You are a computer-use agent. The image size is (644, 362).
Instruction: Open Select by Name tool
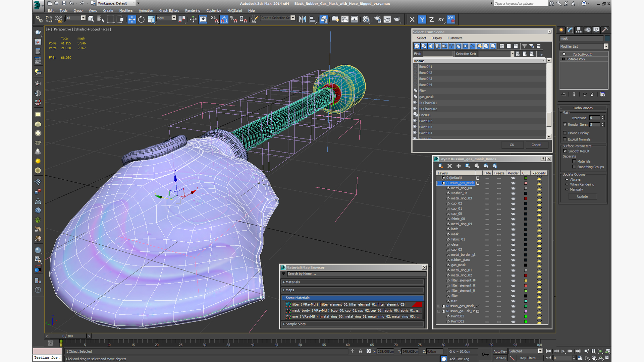[x=101, y=19]
